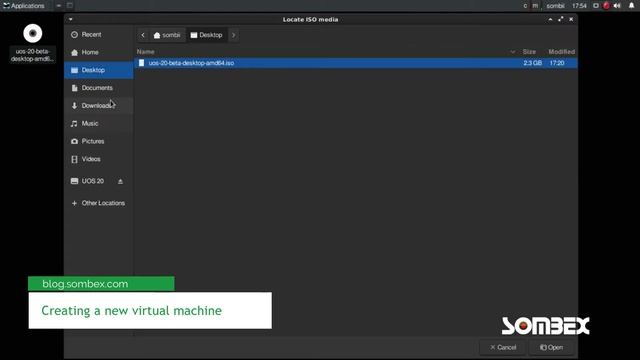The height and width of the screenshot is (360, 640).
Task: Click the sombi user name in the panel
Action: click(555, 6)
